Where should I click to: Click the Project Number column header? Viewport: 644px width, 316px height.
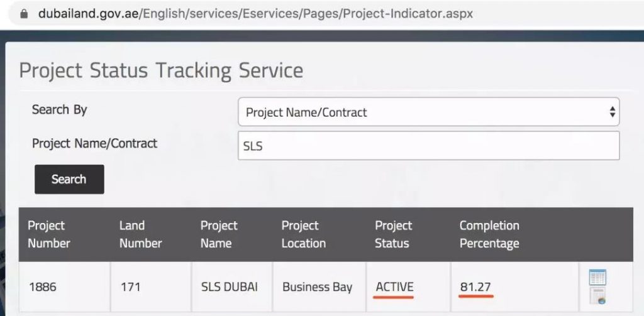[49, 234]
